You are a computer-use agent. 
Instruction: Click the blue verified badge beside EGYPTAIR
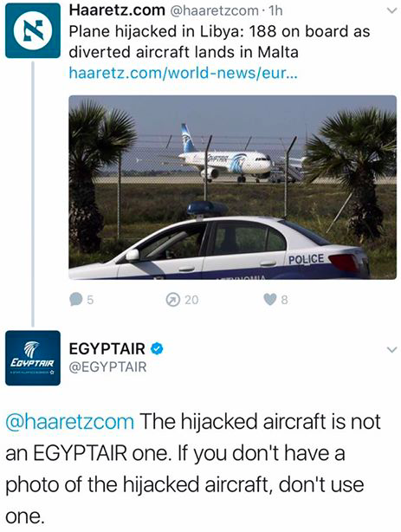[x=157, y=348]
